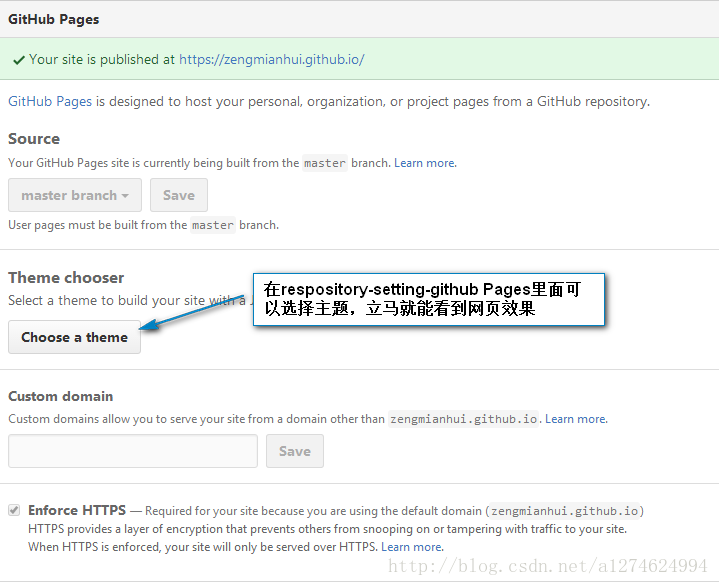The height and width of the screenshot is (586, 719).
Task: Click the Enforce HTTPS label text
Action: [77, 510]
